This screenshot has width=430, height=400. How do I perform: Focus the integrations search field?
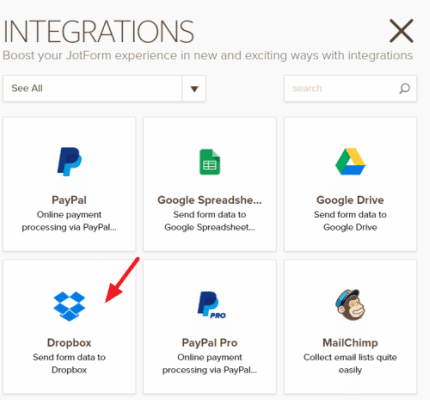pos(350,88)
